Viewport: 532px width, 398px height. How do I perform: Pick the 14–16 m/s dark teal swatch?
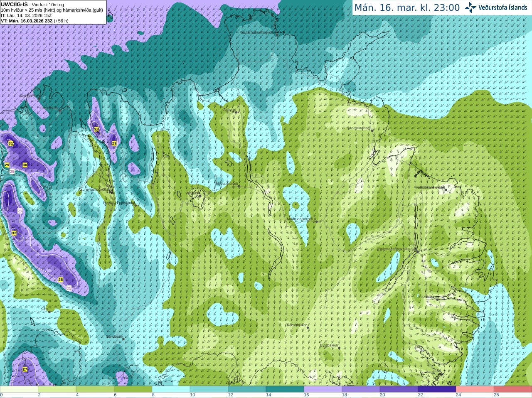click(x=285, y=389)
